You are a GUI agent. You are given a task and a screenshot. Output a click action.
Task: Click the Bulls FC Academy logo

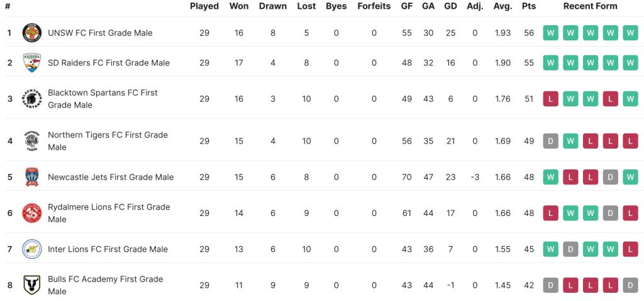point(31,285)
